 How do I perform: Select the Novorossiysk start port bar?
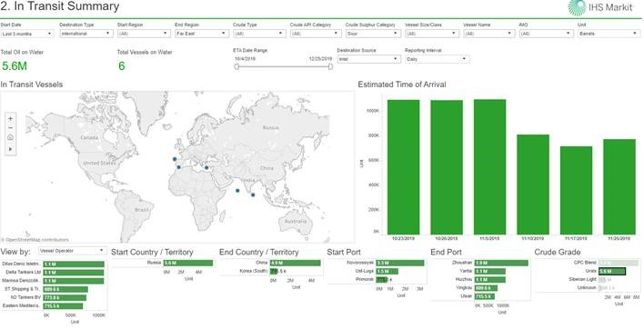[x=400, y=263]
